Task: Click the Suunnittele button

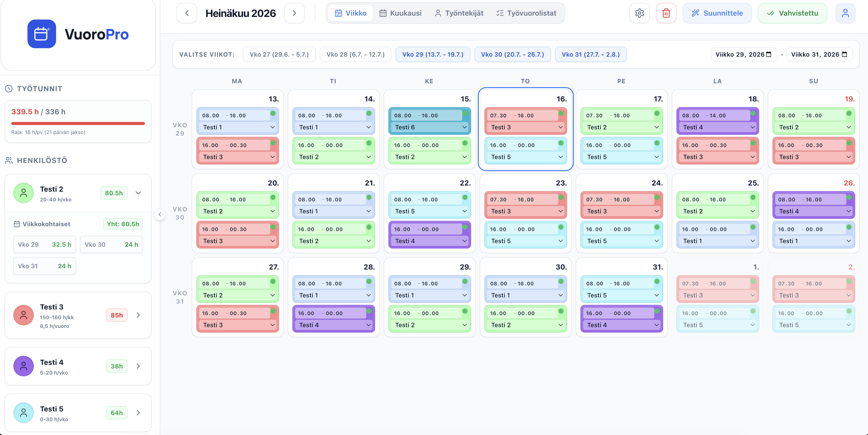Action: [x=717, y=13]
